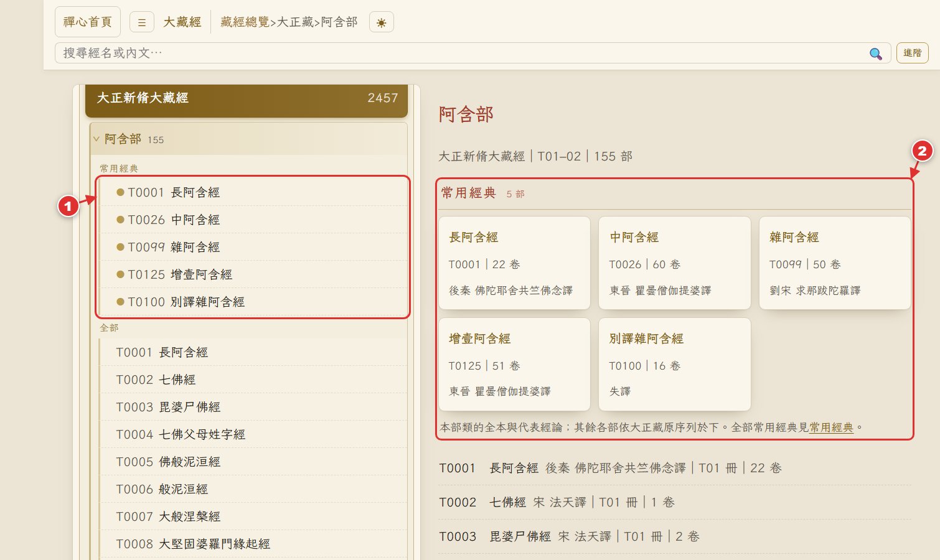This screenshot has width=940, height=560.
Task: Open the T0002 七佛經 row in the main list
Action: pyautogui.click(x=675, y=502)
